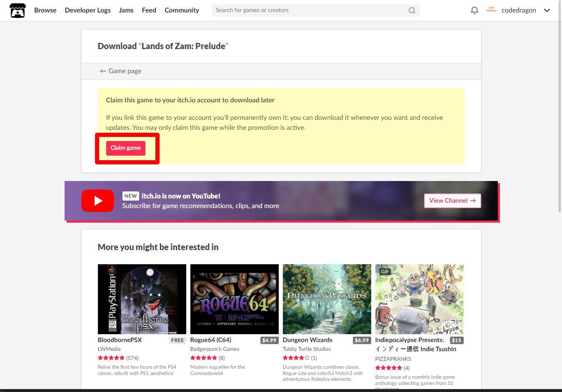Open the Indiepocalypse GIF cover thumbnail
Screen dimensions: 562x392
[x=420, y=299]
